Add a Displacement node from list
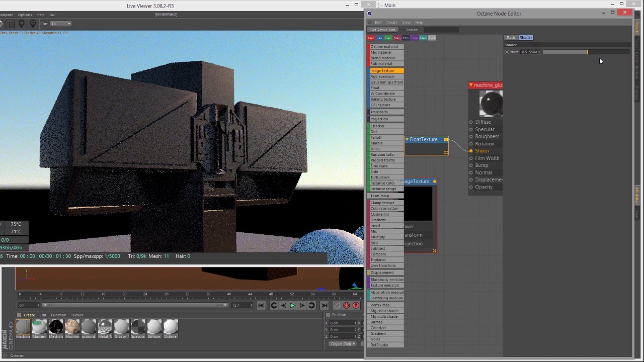 click(386, 273)
